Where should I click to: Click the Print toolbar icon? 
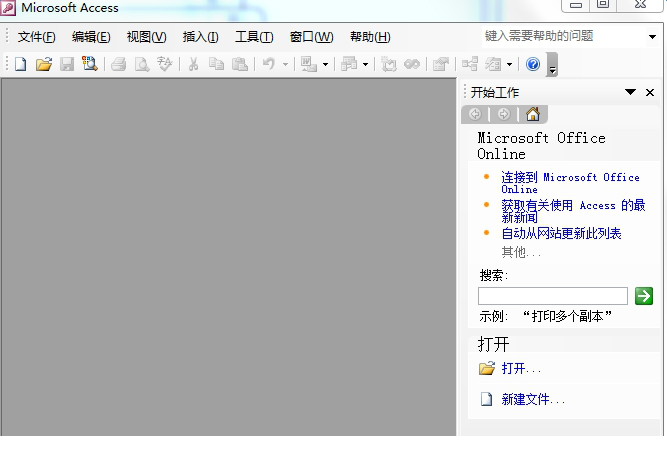coord(119,64)
